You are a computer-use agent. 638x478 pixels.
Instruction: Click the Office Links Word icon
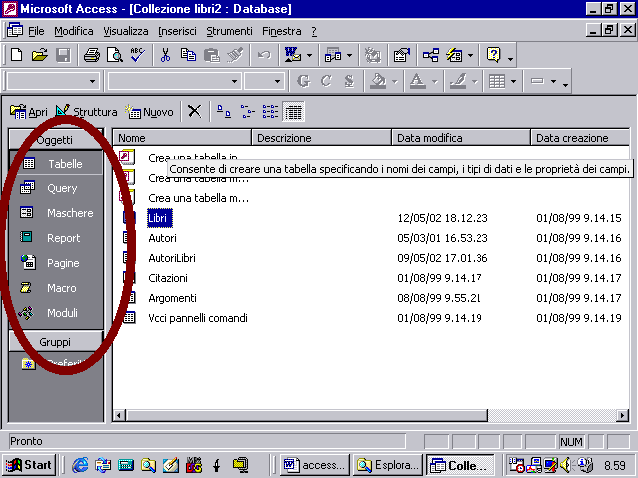[x=293, y=55]
